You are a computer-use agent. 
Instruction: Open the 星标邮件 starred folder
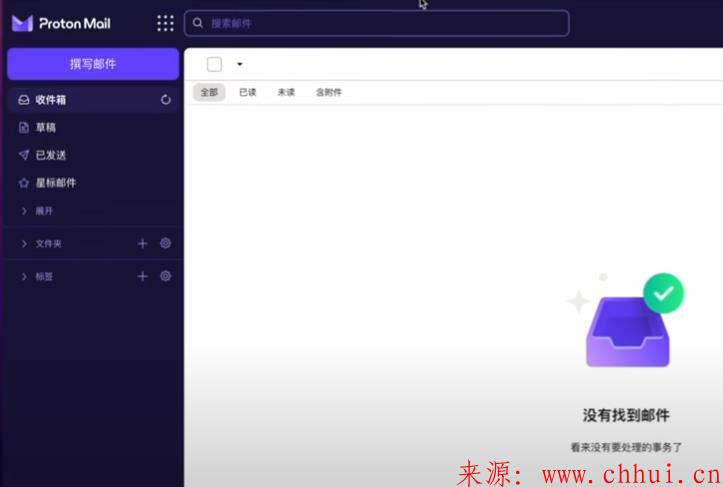click(93, 183)
